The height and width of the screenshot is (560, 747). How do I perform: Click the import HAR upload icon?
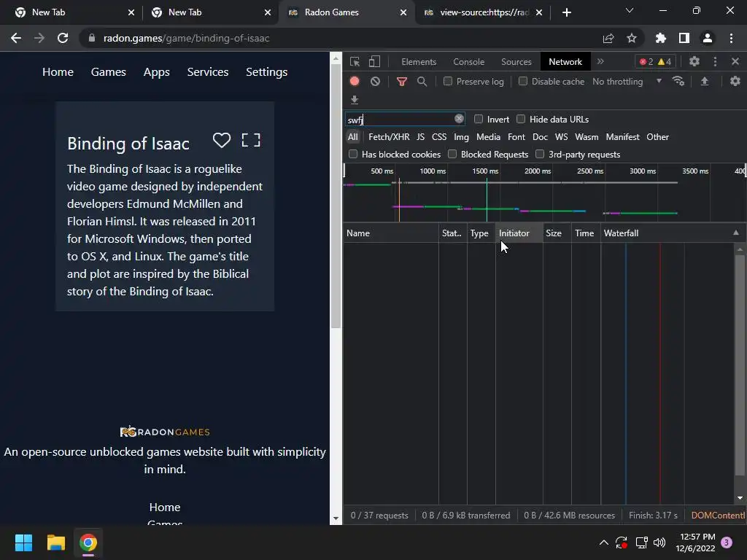pos(705,81)
